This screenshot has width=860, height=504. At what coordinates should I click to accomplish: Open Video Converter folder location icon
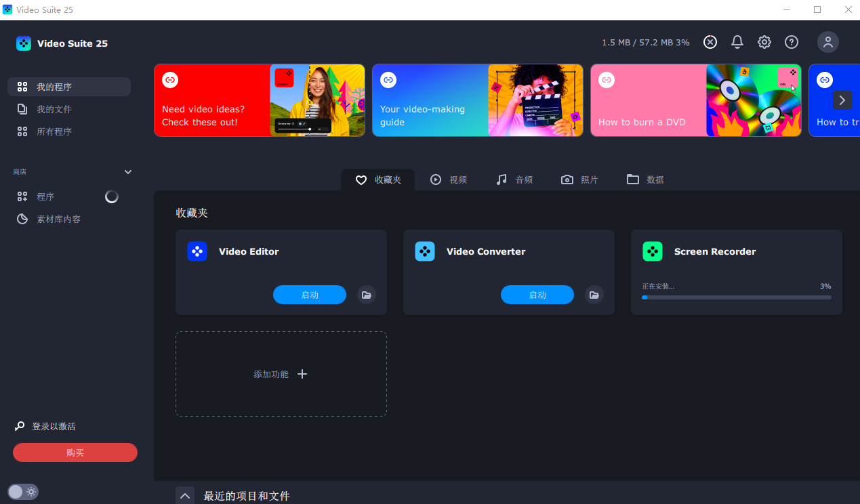(594, 295)
